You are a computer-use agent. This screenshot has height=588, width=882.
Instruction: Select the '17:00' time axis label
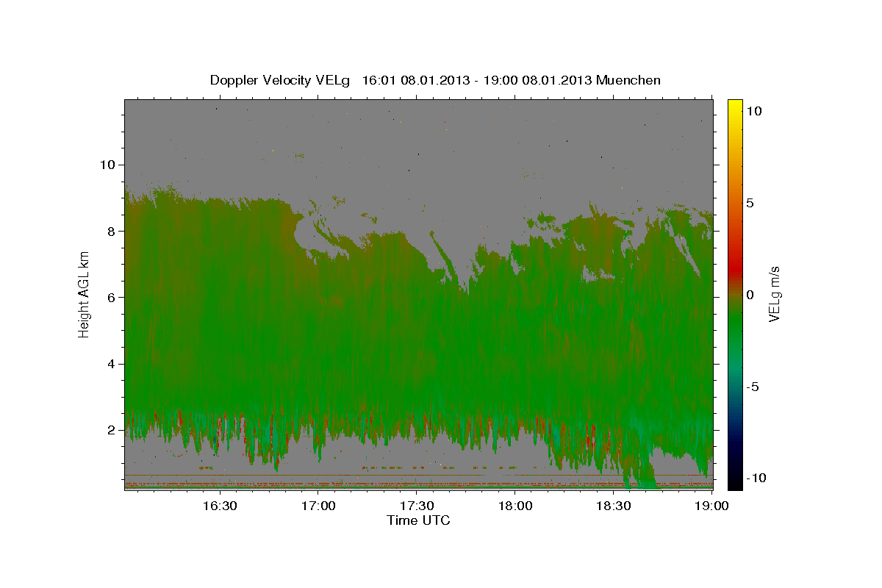pyautogui.click(x=318, y=506)
